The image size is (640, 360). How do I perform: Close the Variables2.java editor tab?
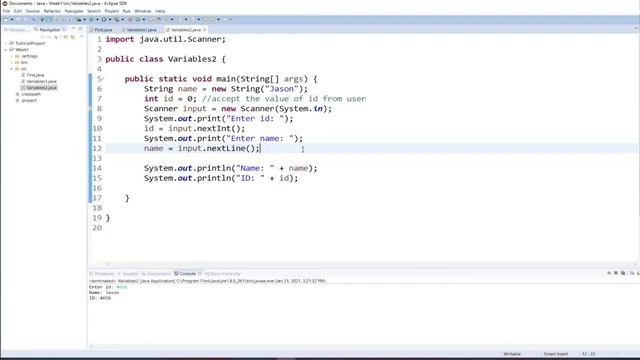pyautogui.click(x=204, y=30)
